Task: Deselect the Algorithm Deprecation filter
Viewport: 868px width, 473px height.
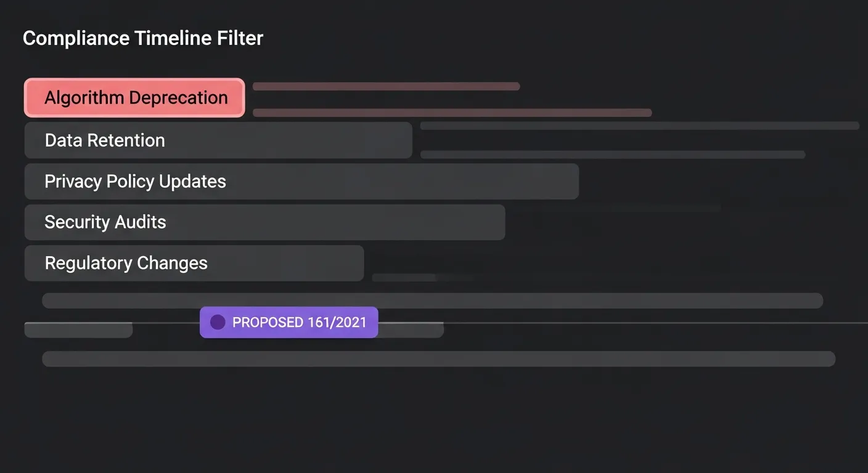Action: pyautogui.click(x=134, y=98)
